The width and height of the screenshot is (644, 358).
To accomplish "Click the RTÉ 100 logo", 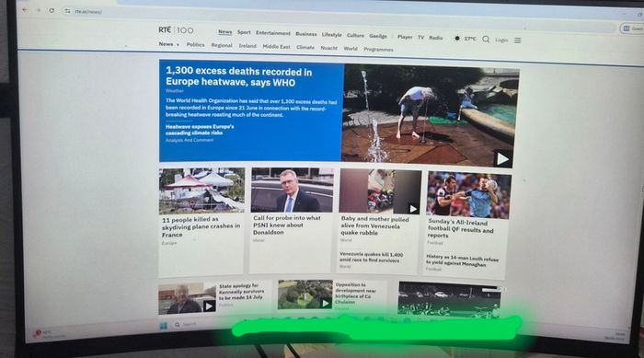I will [176, 30].
